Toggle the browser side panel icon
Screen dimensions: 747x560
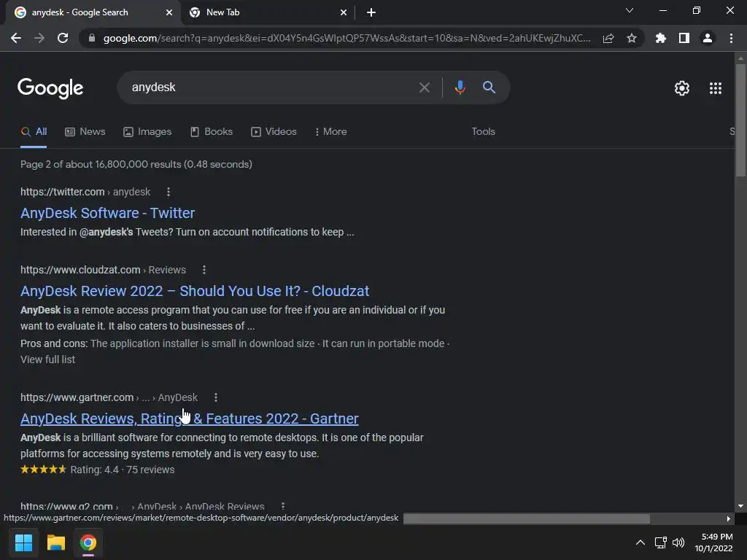[684, 38]
